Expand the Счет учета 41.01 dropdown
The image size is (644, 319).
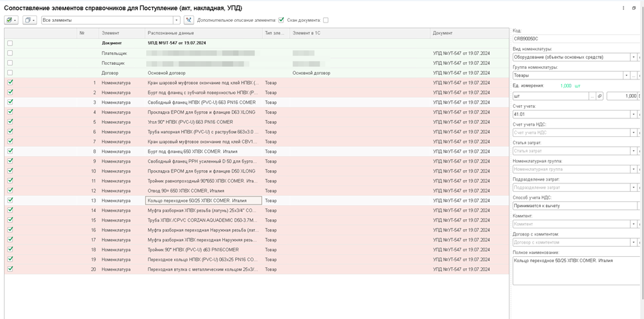[x=633, y=114]
